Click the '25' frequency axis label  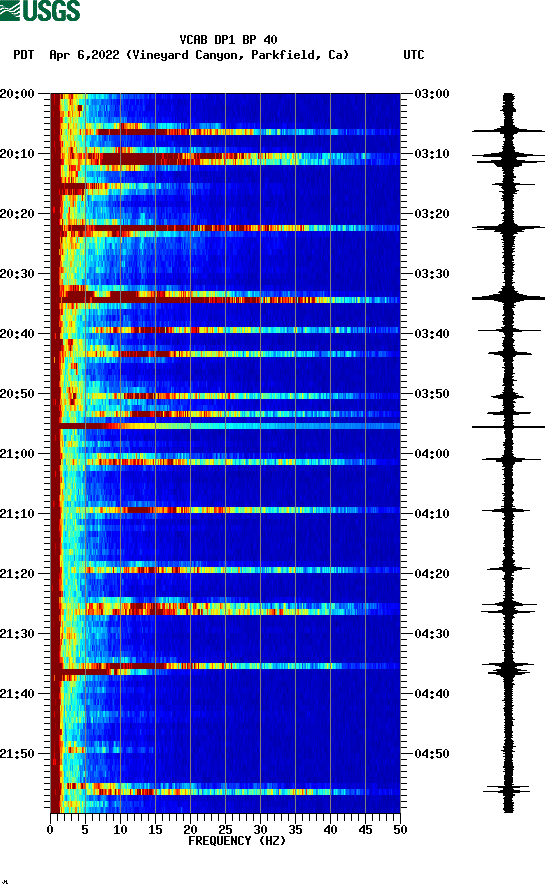click(x=225, y=830)
